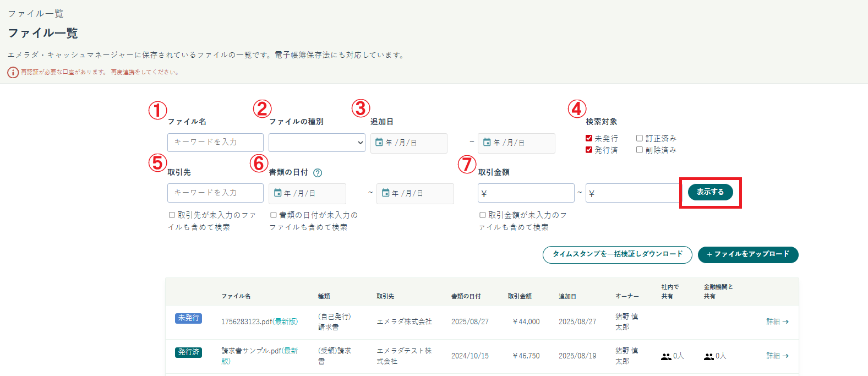Focus the ファイル名 keyword input
This screenshot has width=868, height=376.
click(215, 142)
